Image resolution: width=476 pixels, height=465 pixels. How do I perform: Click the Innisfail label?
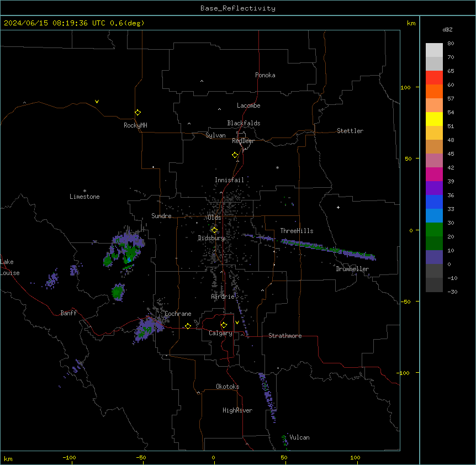coord(229,180)
